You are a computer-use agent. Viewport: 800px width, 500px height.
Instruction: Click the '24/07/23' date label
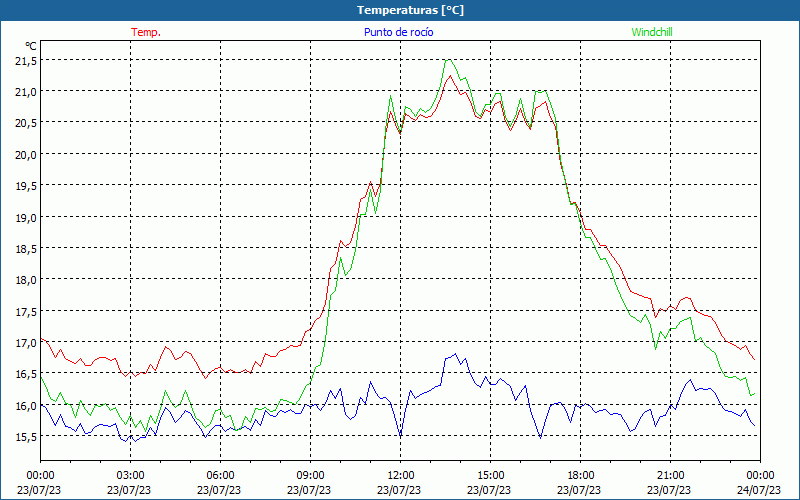pos(759,490)
